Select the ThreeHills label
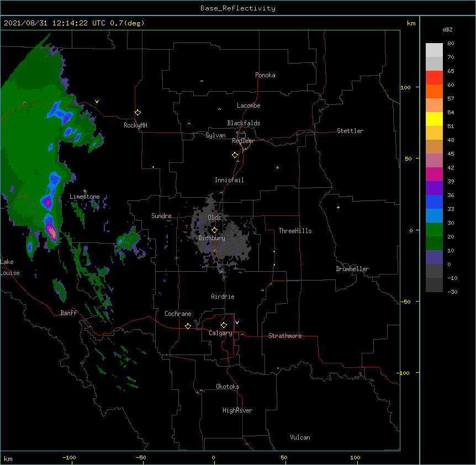This screenshot has width=476, height=465. coord(295,231)
